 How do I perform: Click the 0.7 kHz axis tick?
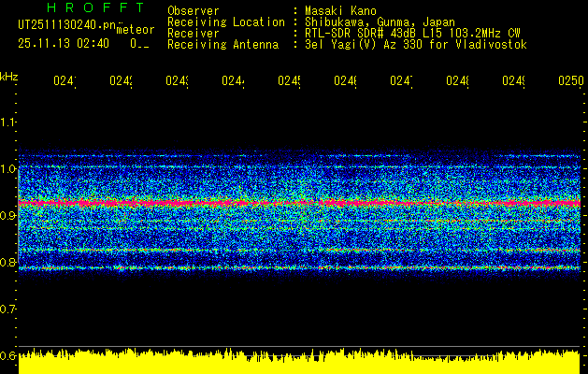pos(7,309)
